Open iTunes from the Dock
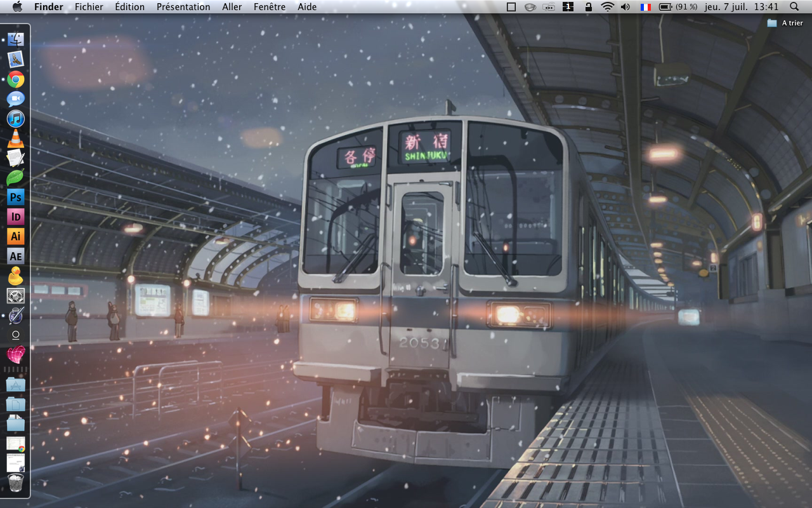This screenshot has width=812, height=508. pos(15,118)
